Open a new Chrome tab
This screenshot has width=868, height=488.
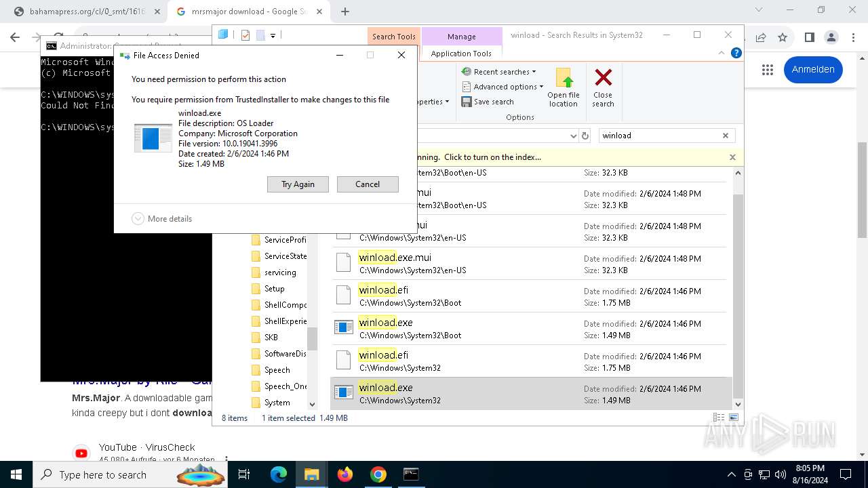click(x=345, y=12)
